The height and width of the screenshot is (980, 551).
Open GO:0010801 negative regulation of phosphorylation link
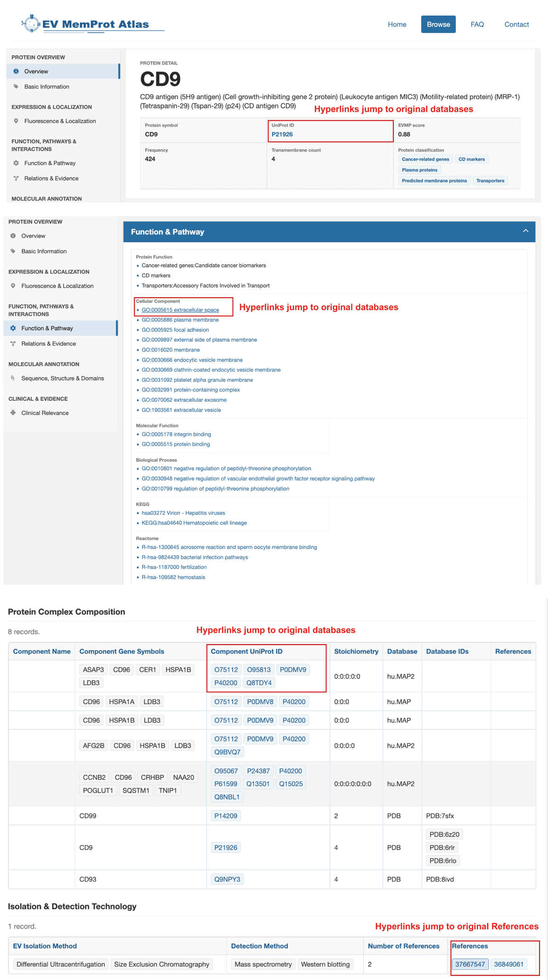[226, 469]
